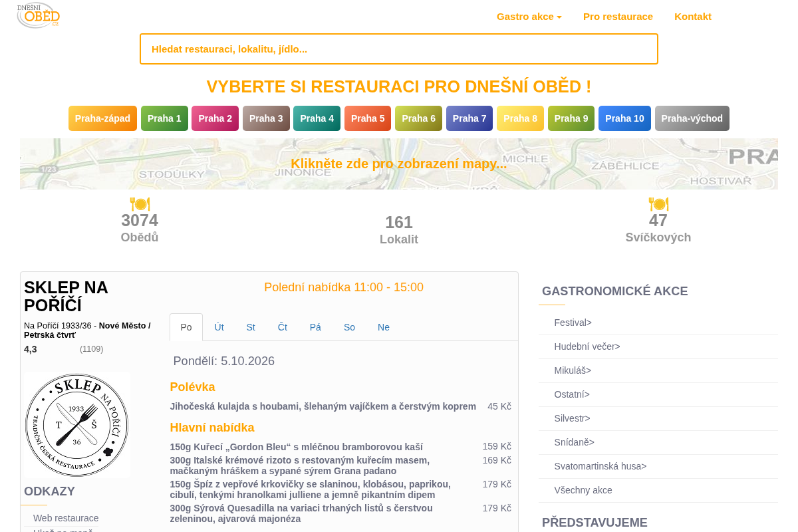Image resolution: width=798 pixels, height=532 pixels.
Task: Switch to the Po (Monday) menu tab
Action: tap(186, 327)
